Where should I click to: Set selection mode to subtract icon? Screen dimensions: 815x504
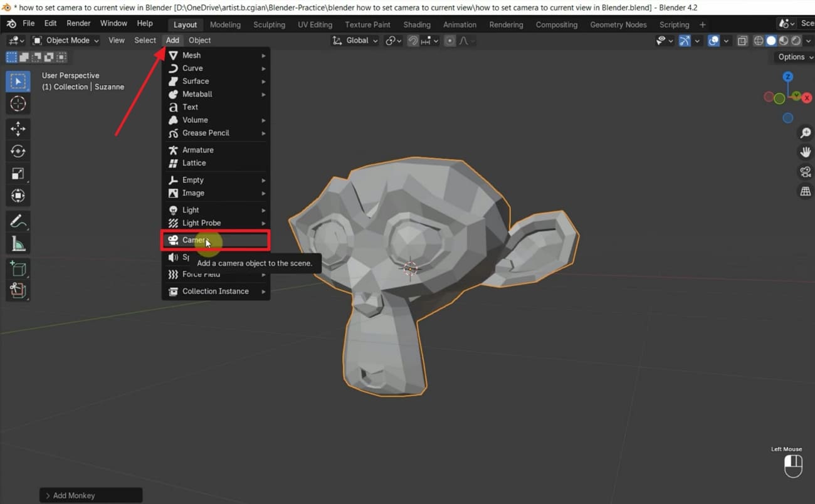pos(36,57)
